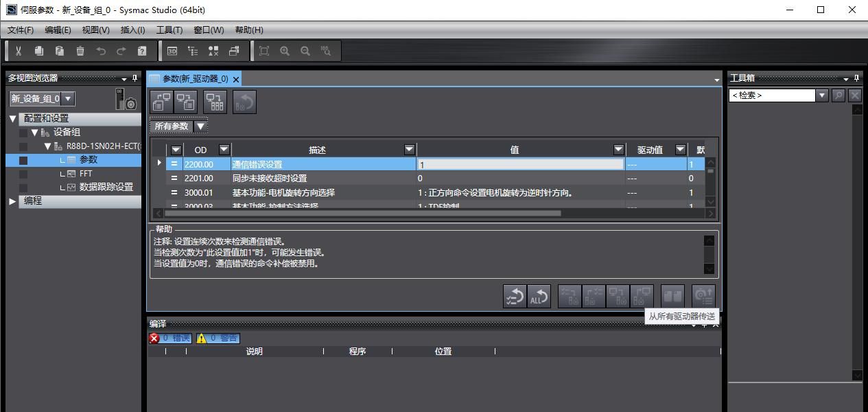
Task: Click the Undo arrow in main toolbar
Action: tap(101, 51)
